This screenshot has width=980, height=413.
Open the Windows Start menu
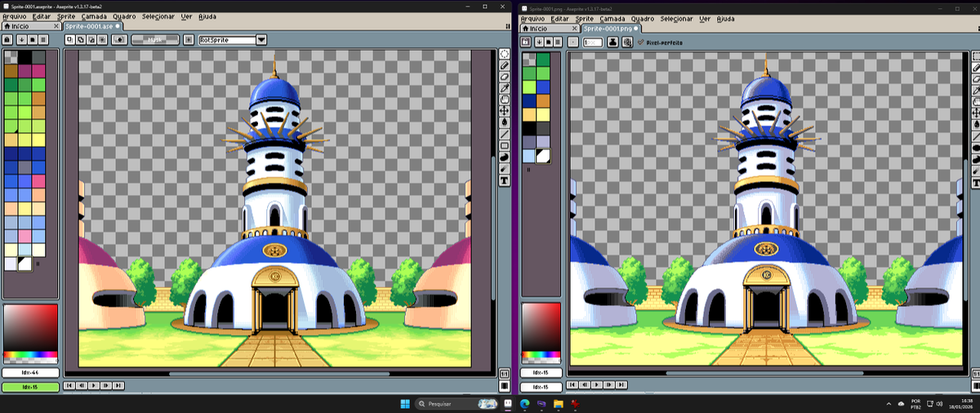405,403
